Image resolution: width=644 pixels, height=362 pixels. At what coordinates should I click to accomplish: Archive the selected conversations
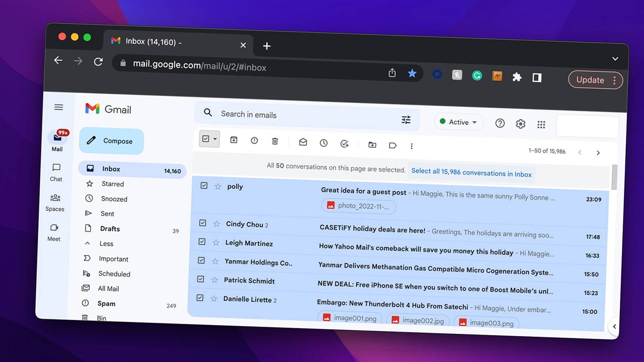233,139
